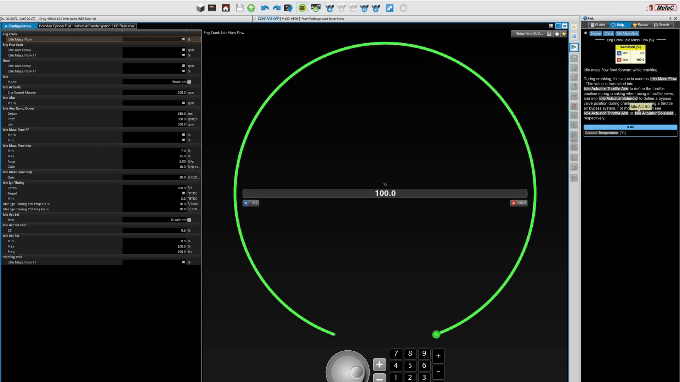Click numpad key 4
The height and width of the screenshot is (382, 680).
[x=396, y=366]
